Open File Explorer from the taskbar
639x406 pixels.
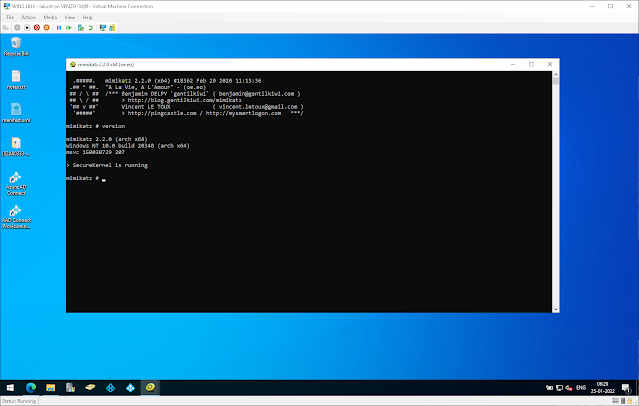(x=51, y=388)
